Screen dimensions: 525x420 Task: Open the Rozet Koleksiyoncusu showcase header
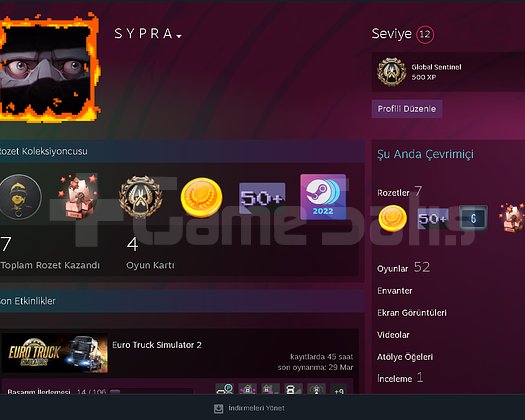(x=181, y=151)
